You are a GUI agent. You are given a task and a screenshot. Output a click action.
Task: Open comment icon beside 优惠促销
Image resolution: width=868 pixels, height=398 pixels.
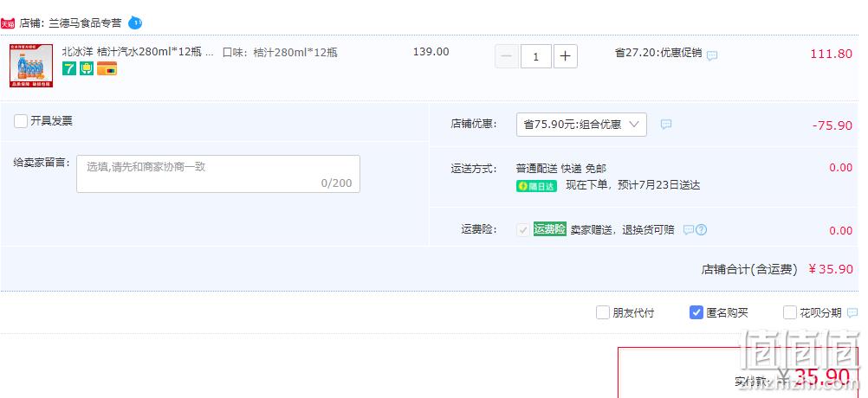[x=712, y=56]
